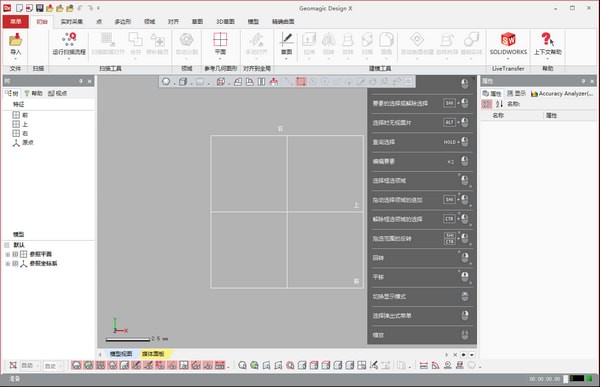Click the 合并 merge tool icon
600x387 pixels.
pyautogui.click(x=135, y=39)
